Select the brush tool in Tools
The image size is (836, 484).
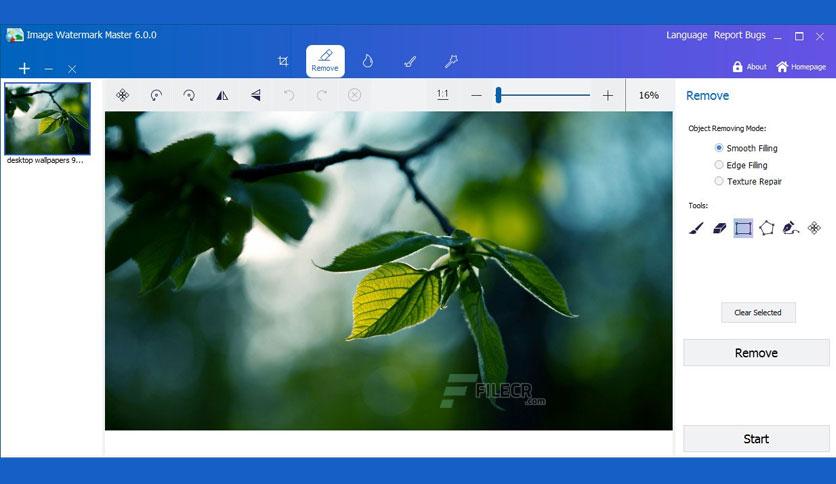coord(696,228)
